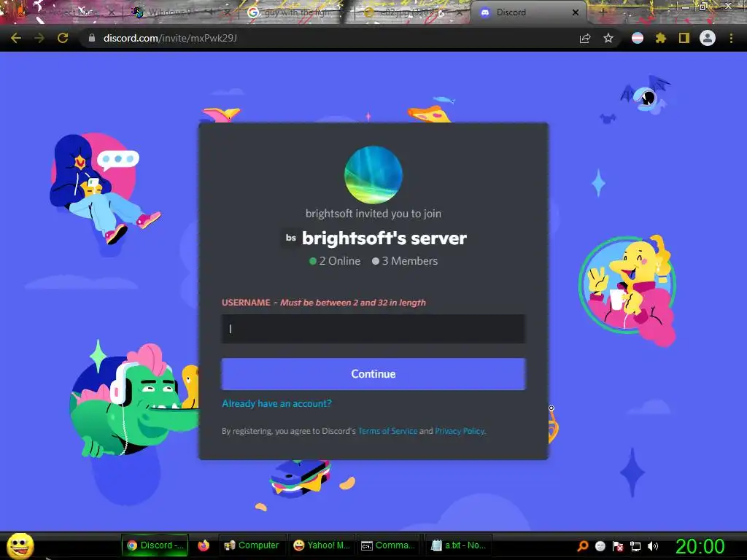Click the round grey face tray icon
Viewport: 747px width, 560px height.
point(600,546)
